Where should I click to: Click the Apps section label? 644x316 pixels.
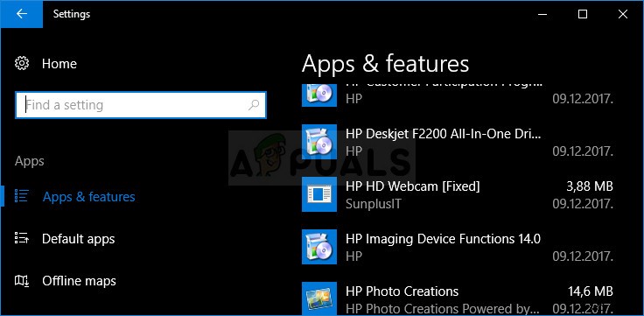[x=29, y=161]
